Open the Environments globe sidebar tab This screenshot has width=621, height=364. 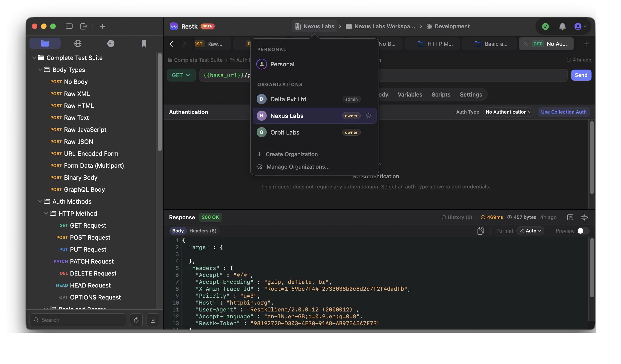pyautogui.click(x=78, y=43)
